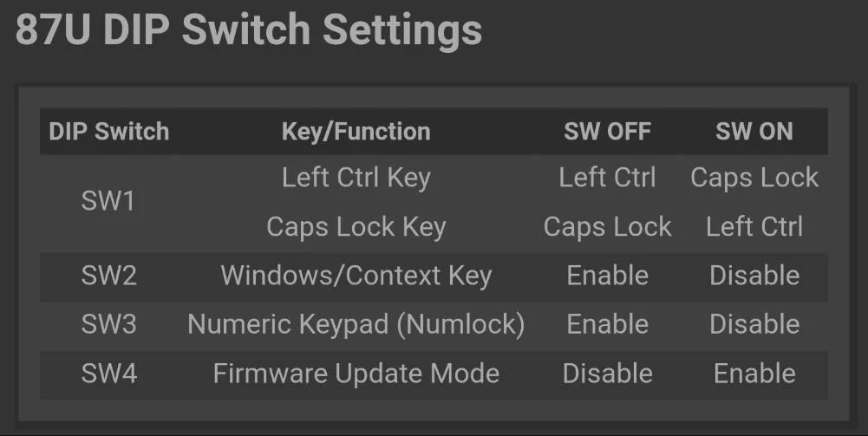Click Disable in the SW2 row

point(754,276)
